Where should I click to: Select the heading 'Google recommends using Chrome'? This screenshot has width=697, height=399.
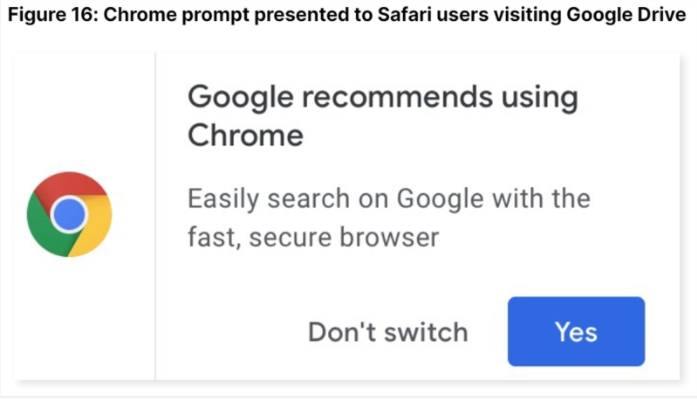point(383,116)
